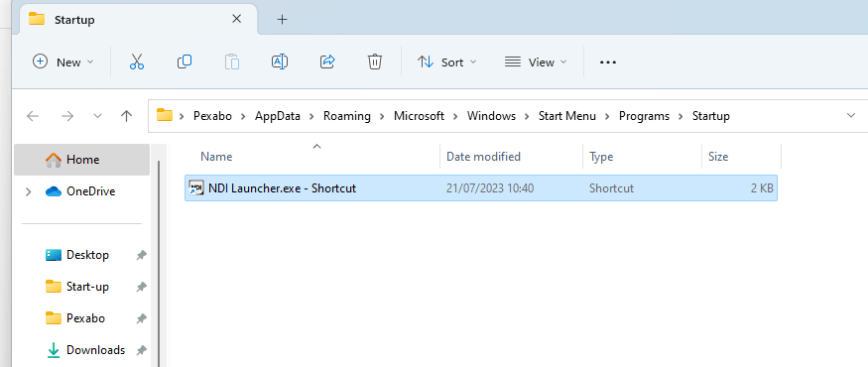
Task: Click the Copy icon in toolbar
Action: click(185, 62)
